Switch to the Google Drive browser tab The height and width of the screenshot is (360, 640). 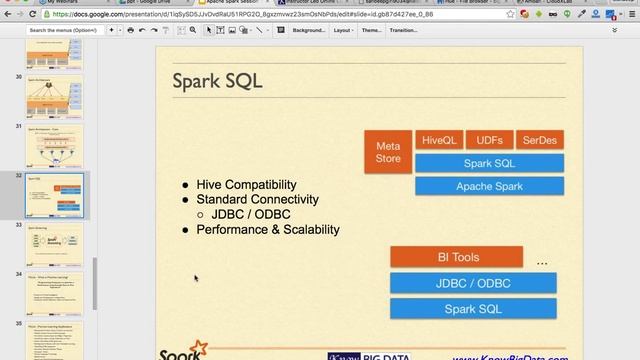[x=153, y=2]
